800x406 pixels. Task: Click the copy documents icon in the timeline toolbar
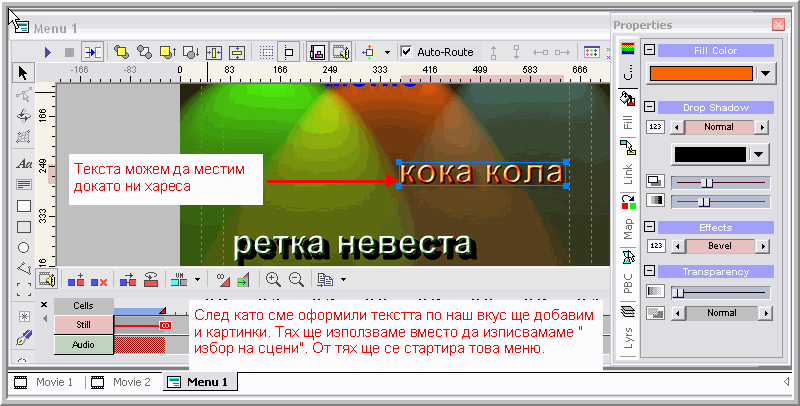(x=325, y=280)
